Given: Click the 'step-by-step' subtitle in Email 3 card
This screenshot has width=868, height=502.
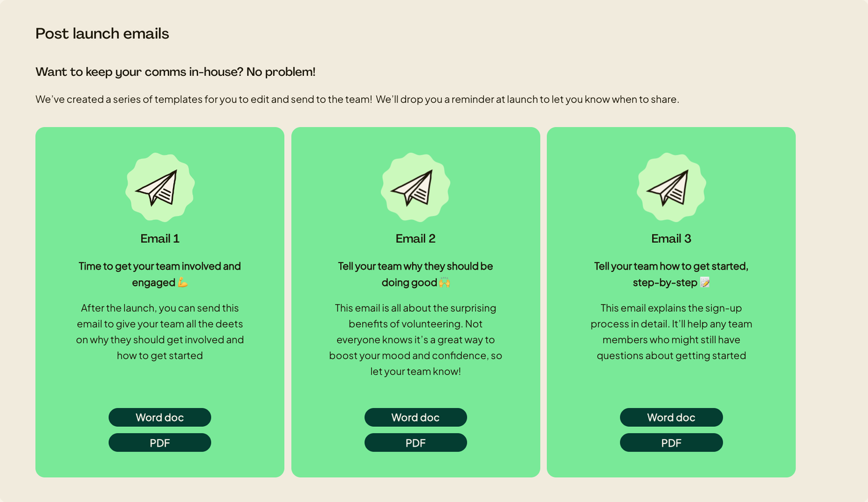Looking at the screenshot, I should coord(665,282).
